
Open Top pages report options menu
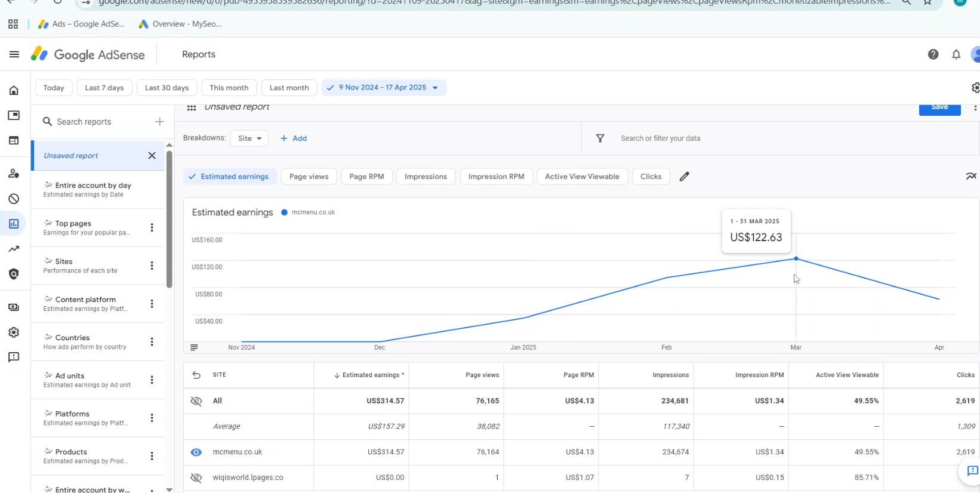tap(152, 227)
